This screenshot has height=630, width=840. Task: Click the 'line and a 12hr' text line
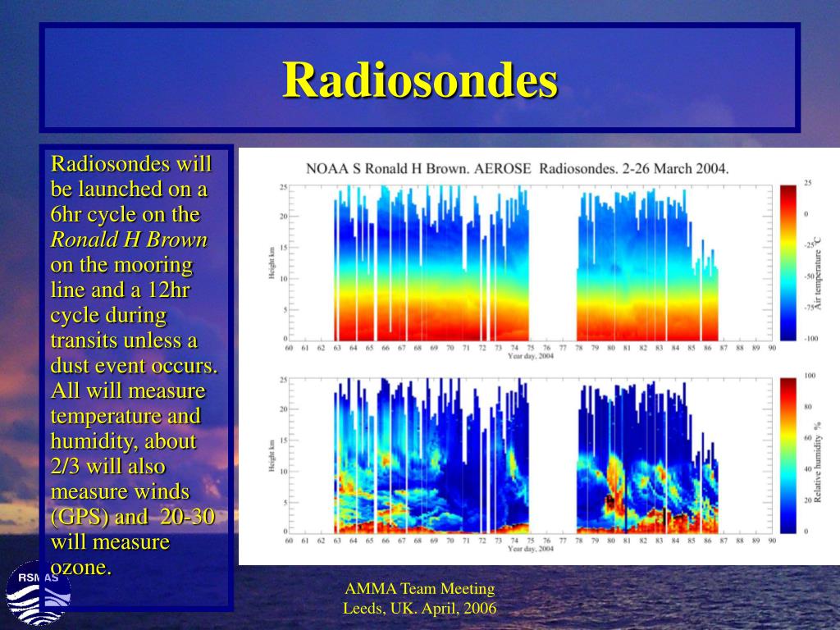120,290
